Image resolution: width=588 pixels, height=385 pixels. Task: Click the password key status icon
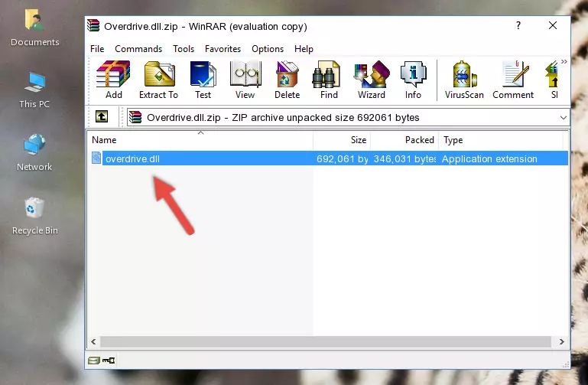point(109,361)
